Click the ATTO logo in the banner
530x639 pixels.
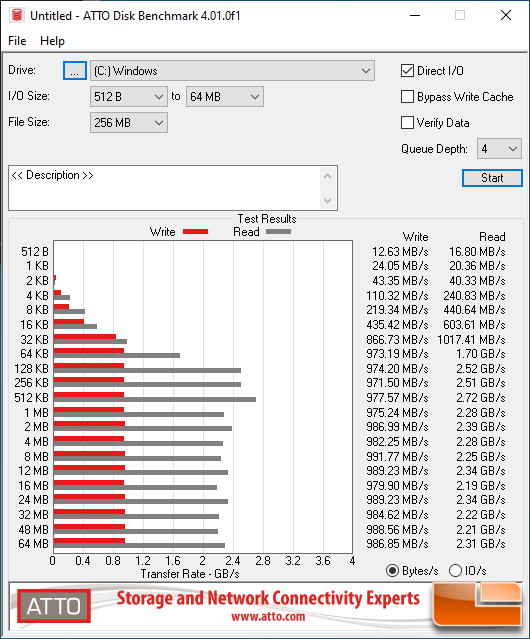click(54, 606)
